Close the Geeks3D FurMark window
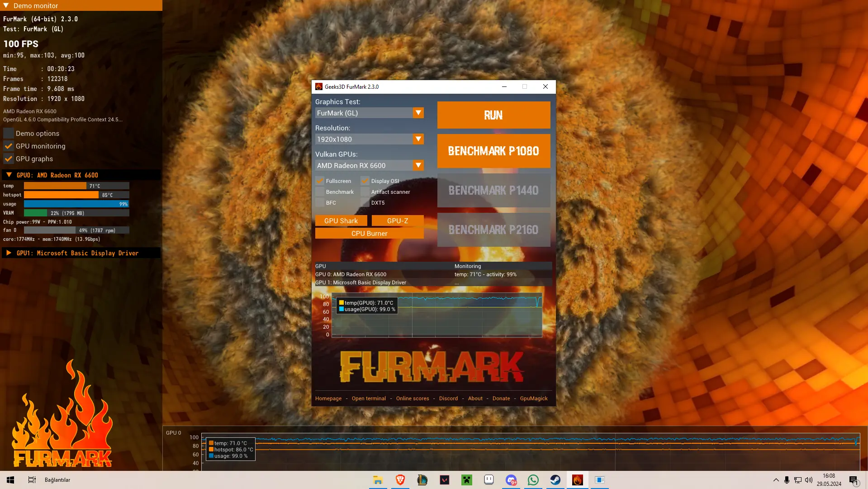Viewport: 868px width, 489px height. [545, 86]
